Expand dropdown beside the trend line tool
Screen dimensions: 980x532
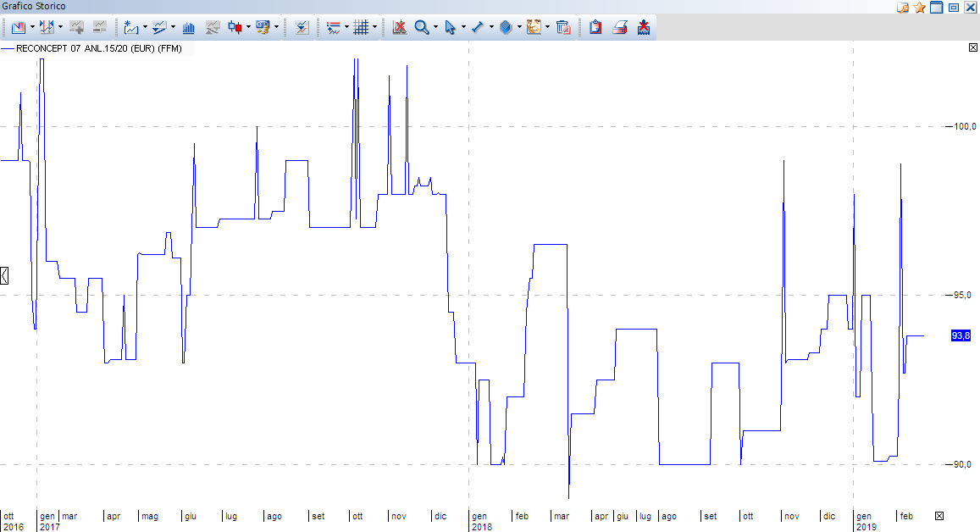pos(491,27)
